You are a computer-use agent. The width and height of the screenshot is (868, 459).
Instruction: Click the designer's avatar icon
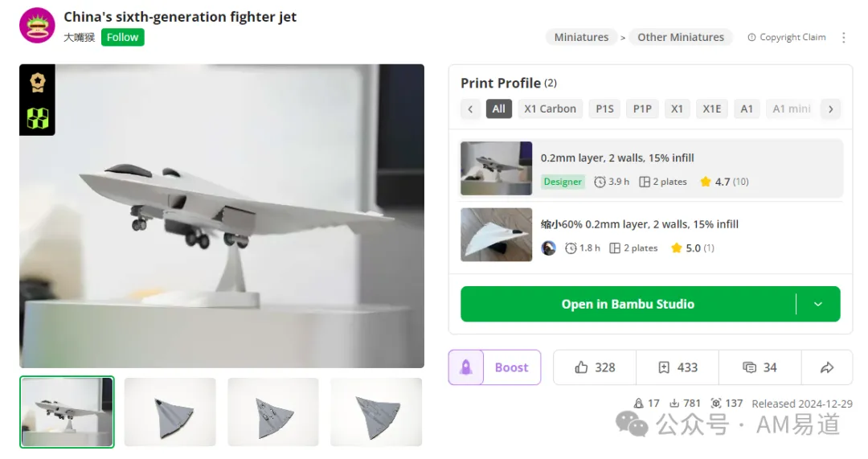tap(37, 25)
